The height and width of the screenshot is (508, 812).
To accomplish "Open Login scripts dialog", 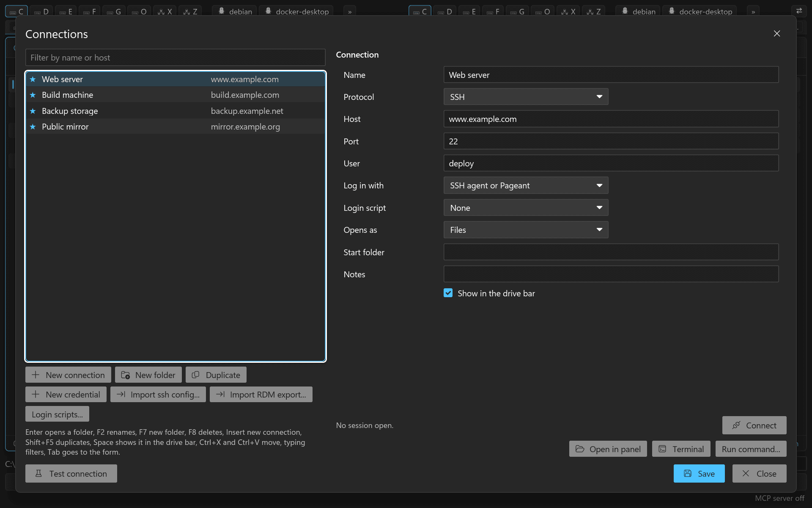I will 57,414.
